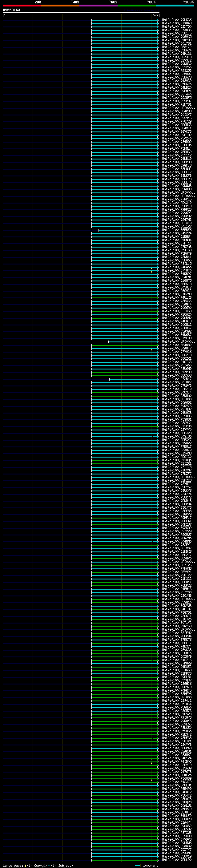197x868 pixels.
Task: Select the UniRef100_Q7TTZ5 label
Action: point(177,467)
